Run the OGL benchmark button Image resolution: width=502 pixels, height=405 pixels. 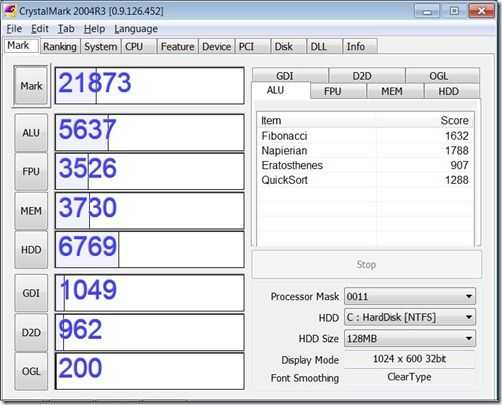(31, 371)
